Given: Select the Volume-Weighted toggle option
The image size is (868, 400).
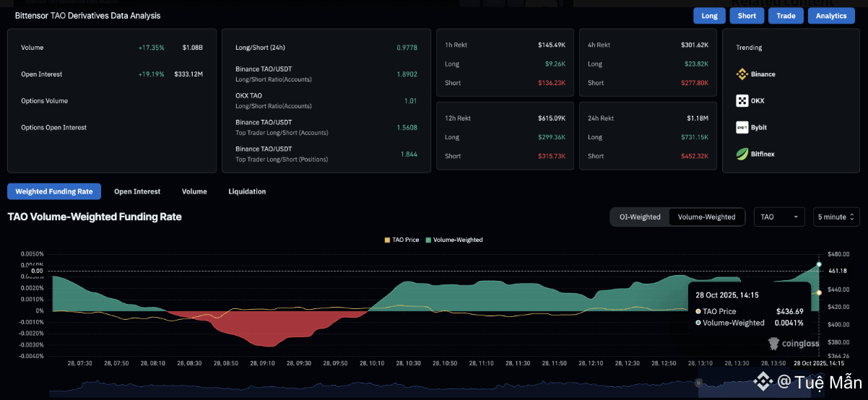Looking at the screenshot, I should point(706,217).
